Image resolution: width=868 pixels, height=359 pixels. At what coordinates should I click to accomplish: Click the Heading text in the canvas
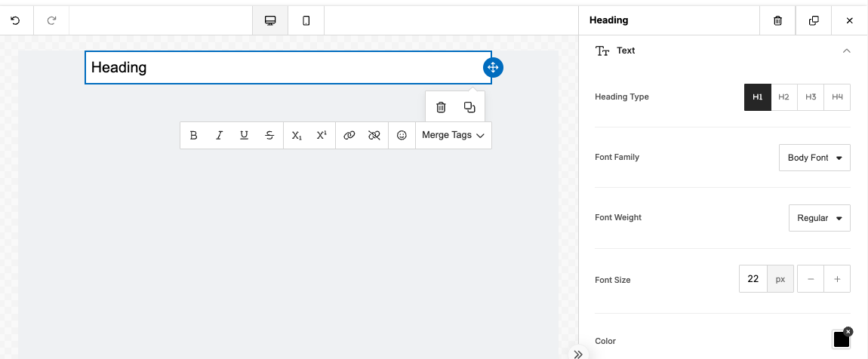(x=119, y=67)
